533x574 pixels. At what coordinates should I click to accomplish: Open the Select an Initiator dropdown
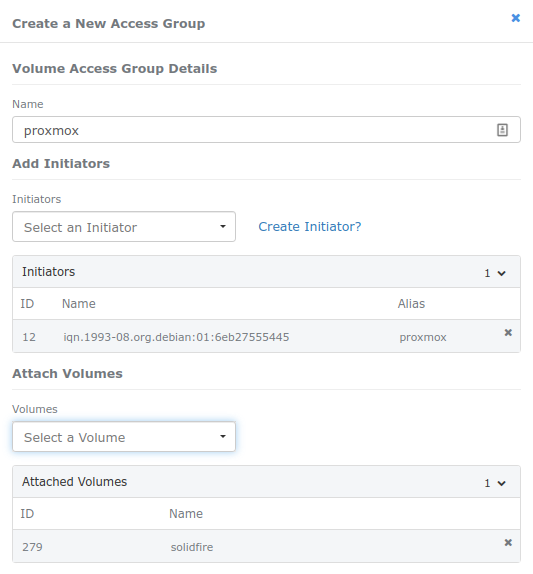(x=124, y=227)
